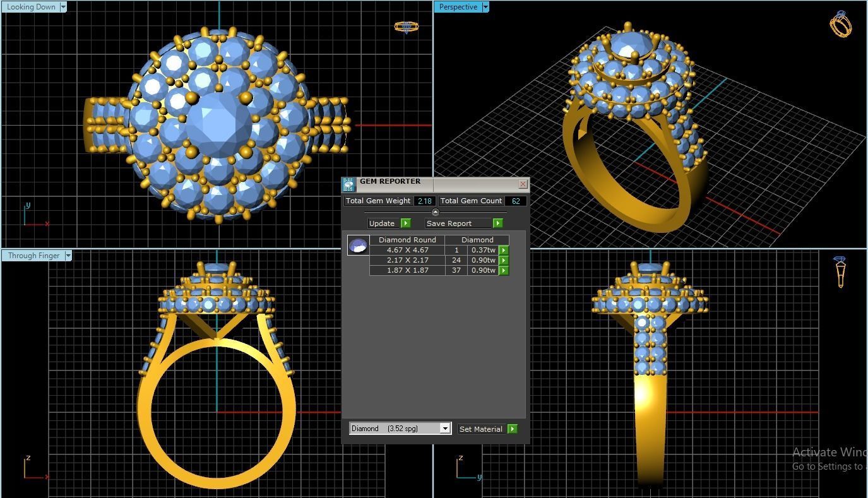Click the Save Report green arrow
This screenshot has height=498, width=868.
click(x=497, y=223)
